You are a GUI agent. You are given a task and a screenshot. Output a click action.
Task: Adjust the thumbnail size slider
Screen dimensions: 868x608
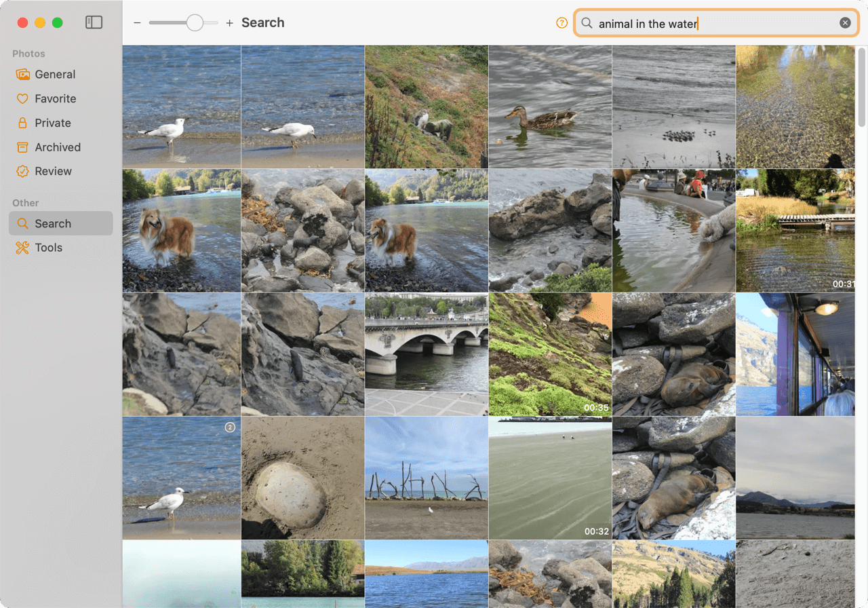(184, 23)
